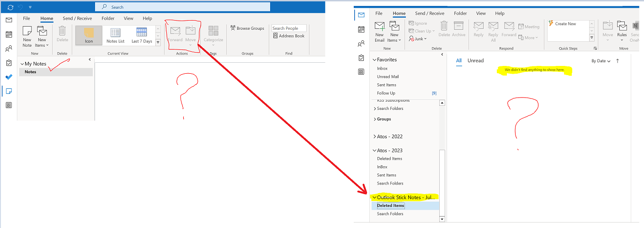Toggle sort order arrow next to By Date
The height and width of the screenshot is (228, 644).
tap(617, 61)
